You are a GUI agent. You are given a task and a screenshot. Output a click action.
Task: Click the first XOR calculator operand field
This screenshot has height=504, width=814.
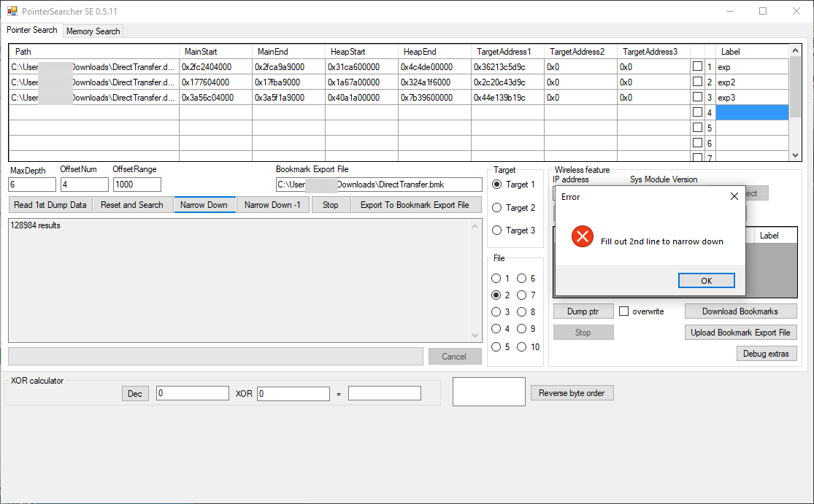click(x=193, y=394)
